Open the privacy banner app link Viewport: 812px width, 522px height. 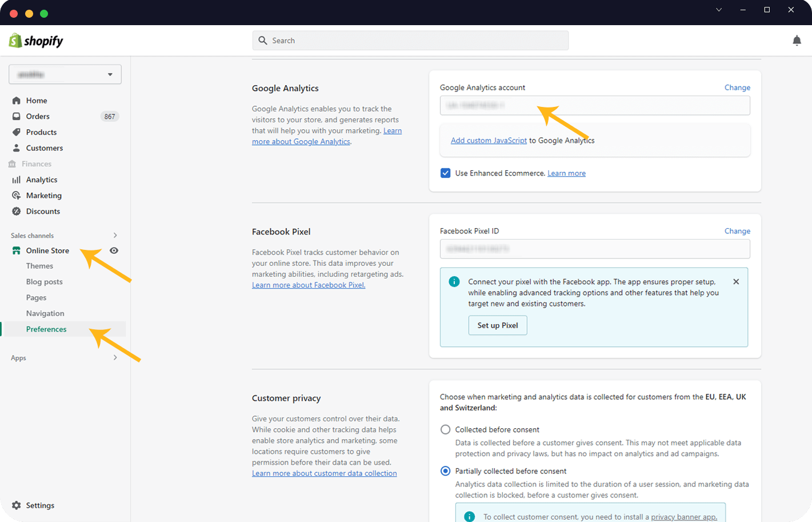click(x=684, y=517)
